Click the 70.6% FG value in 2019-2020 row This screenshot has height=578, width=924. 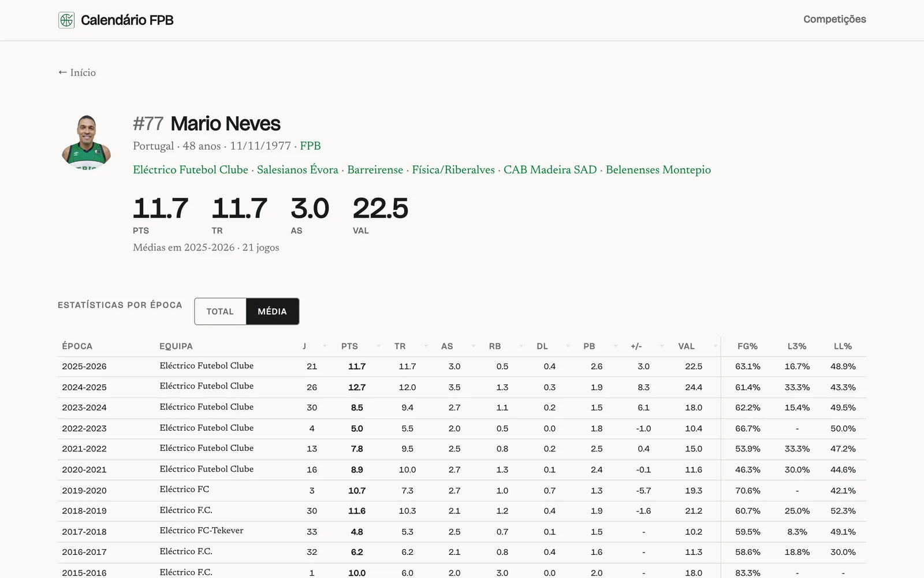point(747,491)
